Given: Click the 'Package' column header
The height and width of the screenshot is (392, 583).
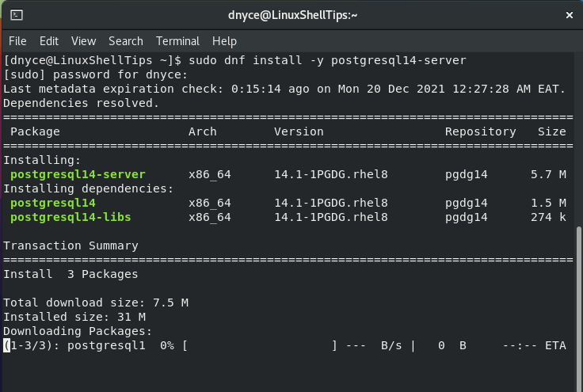Looking at the screenshot, I should pos(35,131).
